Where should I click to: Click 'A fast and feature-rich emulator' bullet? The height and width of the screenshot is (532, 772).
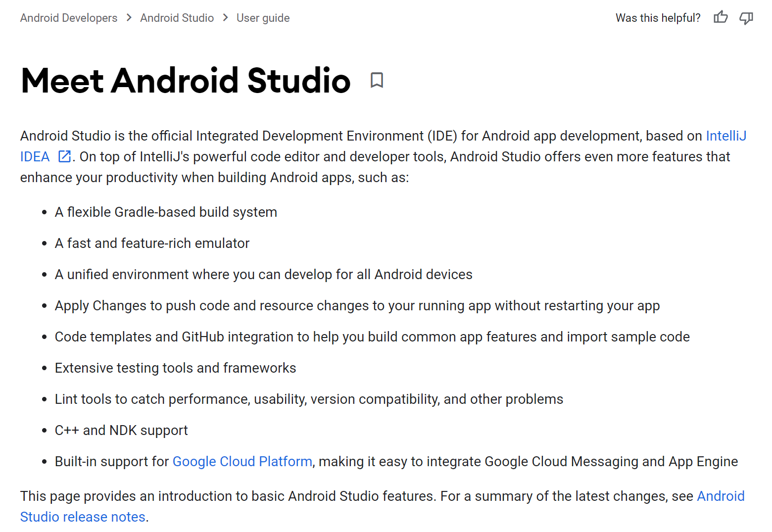[x=152, y=243]
